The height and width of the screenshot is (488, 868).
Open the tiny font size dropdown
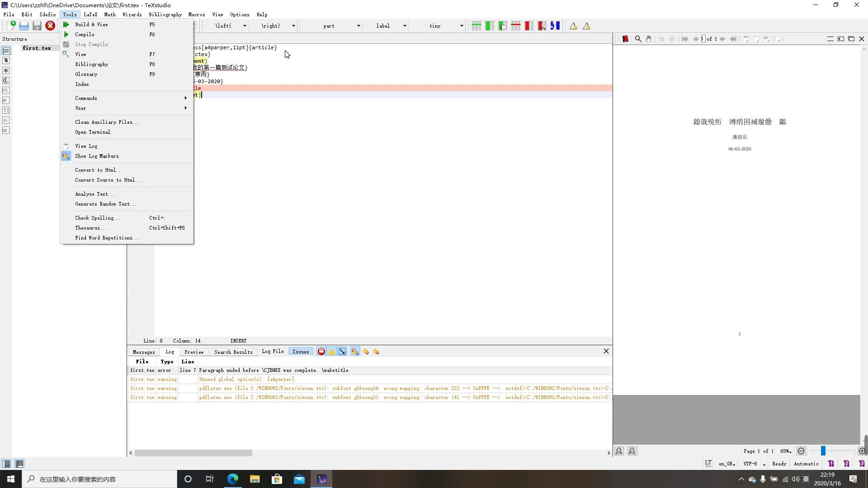coord(461,26)
